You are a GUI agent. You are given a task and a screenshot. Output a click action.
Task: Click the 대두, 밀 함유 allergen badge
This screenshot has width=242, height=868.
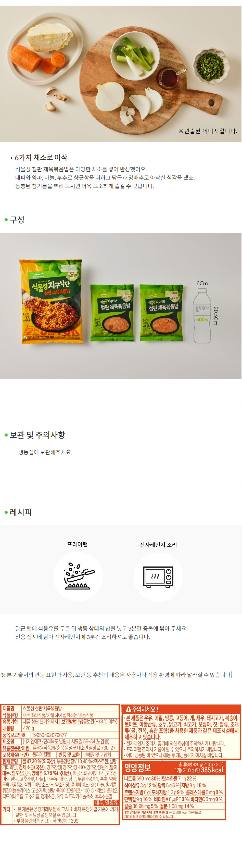pos(106,802)
